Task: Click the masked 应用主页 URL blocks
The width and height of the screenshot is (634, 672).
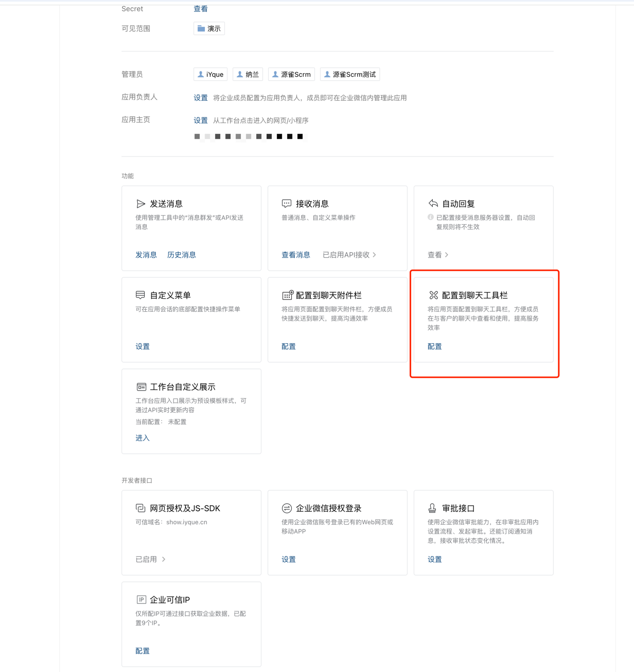Action: pyautogui.click(x=249, y=136)
